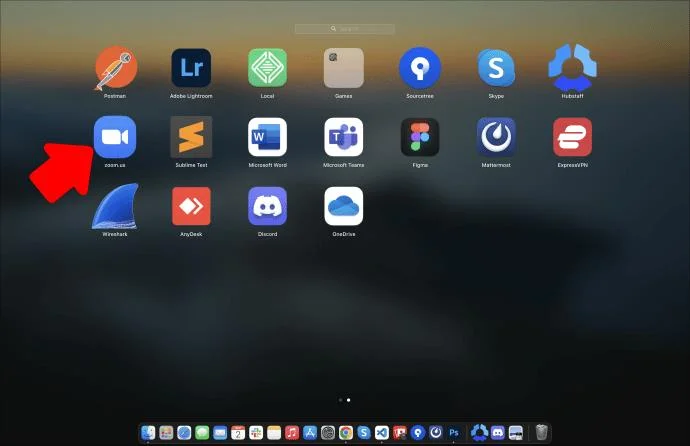
Task: Launch Slack from the Dock
Action: coord(256,433)
